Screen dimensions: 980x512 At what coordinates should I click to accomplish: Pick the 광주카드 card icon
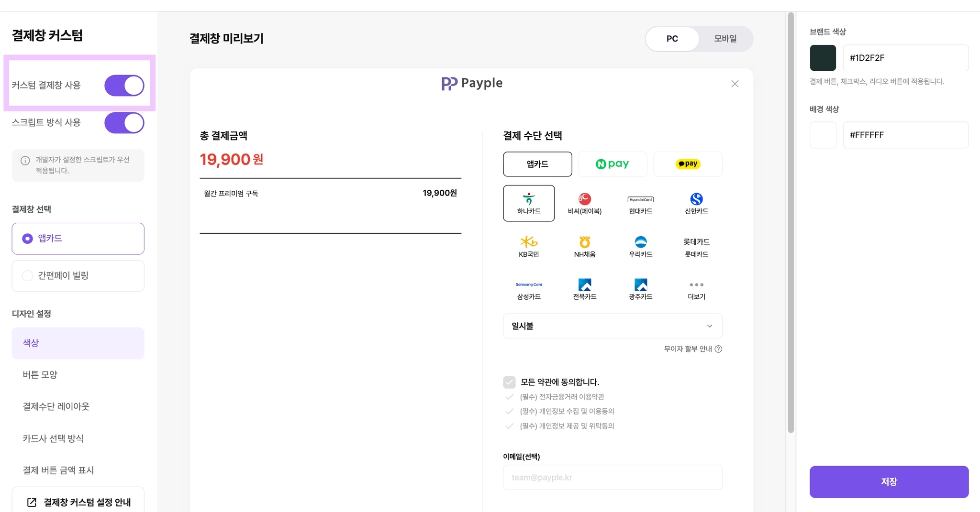click(641, 289)
